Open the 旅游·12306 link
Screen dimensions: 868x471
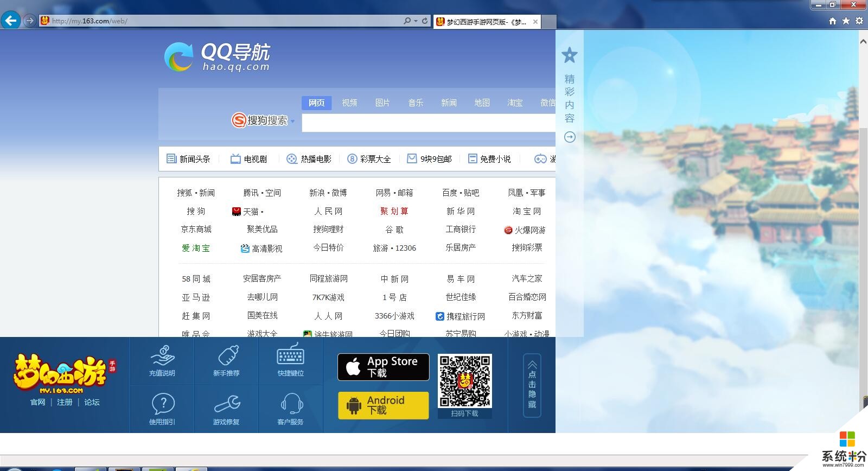pyautogui.click(x=394, y=248)
